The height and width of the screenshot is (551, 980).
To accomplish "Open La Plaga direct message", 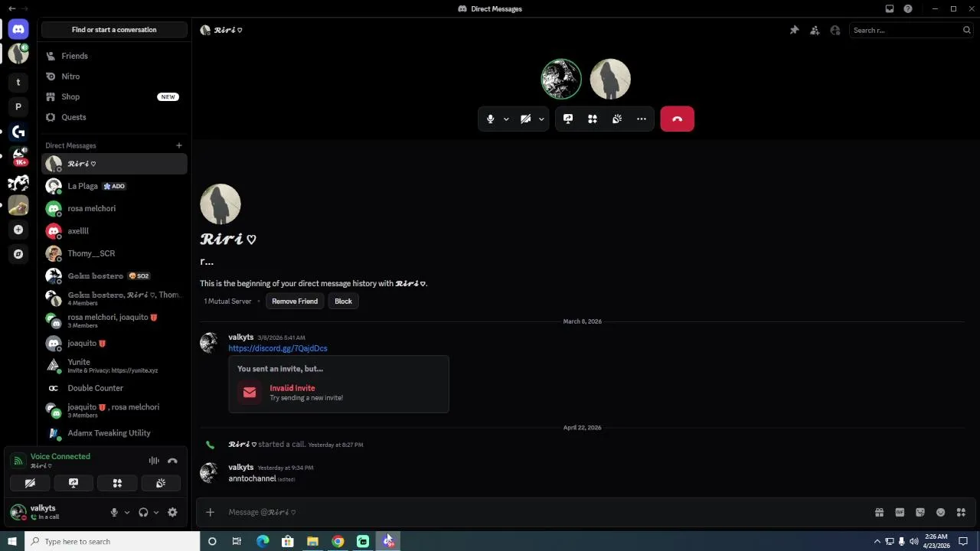I will [114, 186].
